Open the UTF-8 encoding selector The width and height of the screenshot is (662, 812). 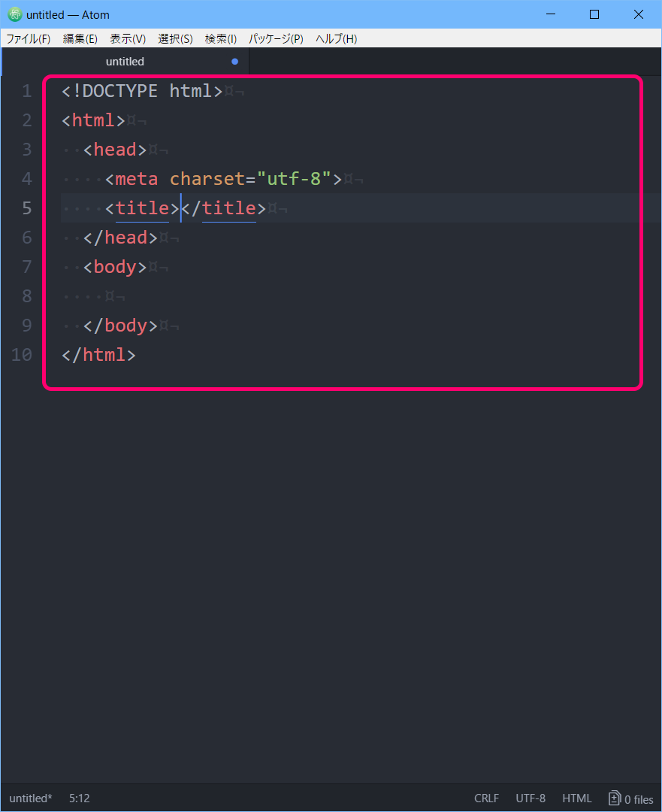click(531, 798)
